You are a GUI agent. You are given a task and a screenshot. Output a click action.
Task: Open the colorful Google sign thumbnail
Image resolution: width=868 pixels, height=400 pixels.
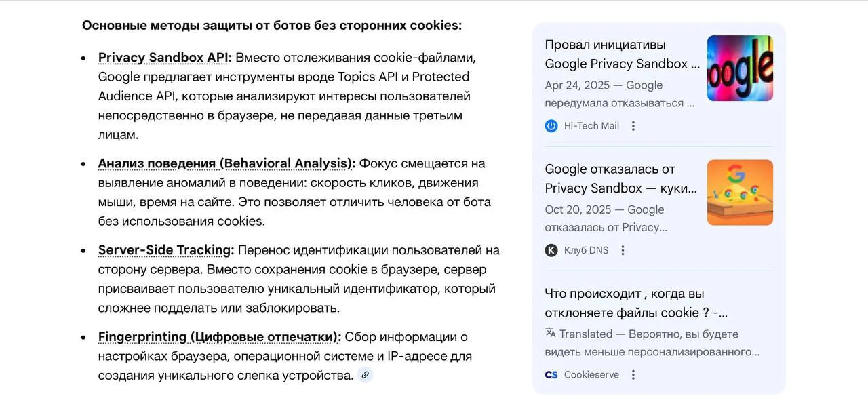pyautogui.click(x=740, y=68)
